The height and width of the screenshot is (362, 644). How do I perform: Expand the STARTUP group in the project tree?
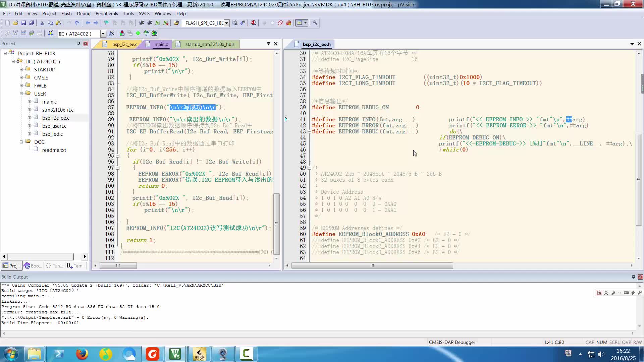21,70
